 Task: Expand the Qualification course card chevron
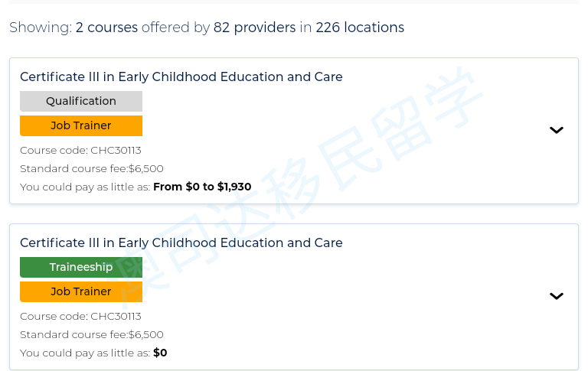[x=557, y=130]
